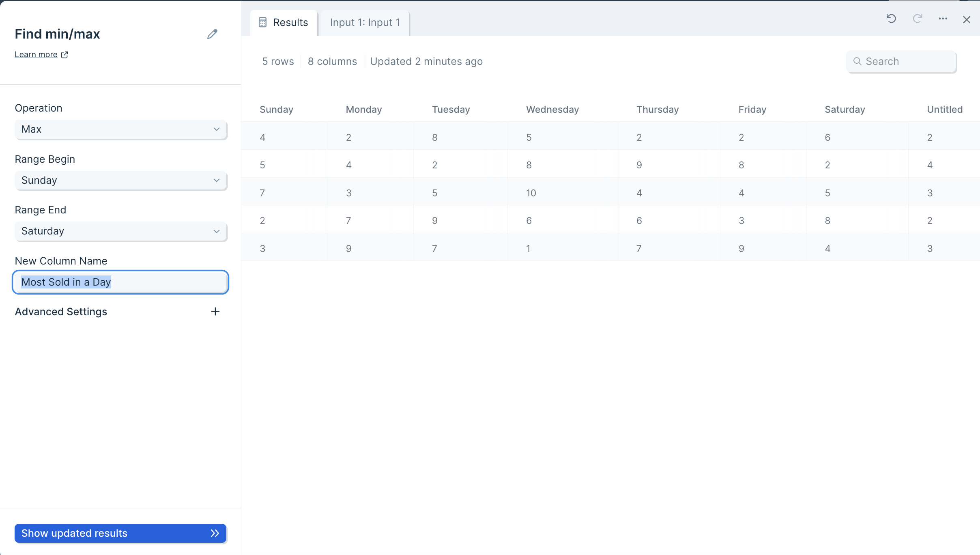Click the Show updated results button
Viewport: 980px width, 555px height.
120,533
